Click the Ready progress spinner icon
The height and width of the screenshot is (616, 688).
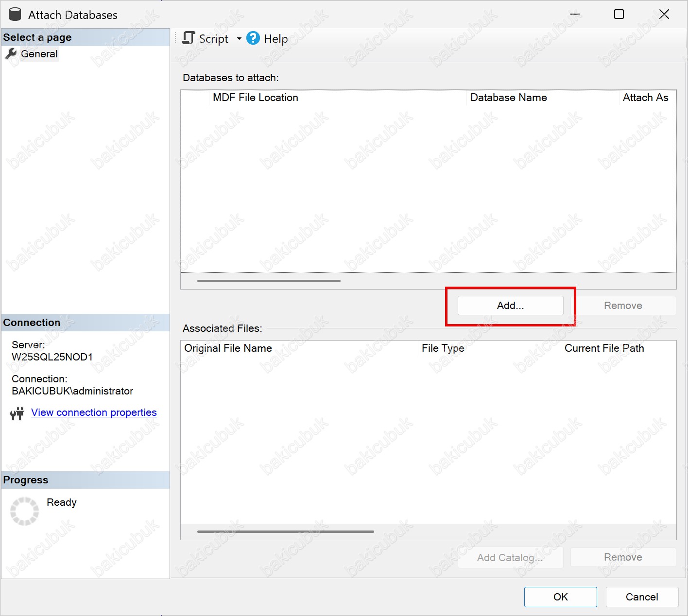(x=24, y=511)
